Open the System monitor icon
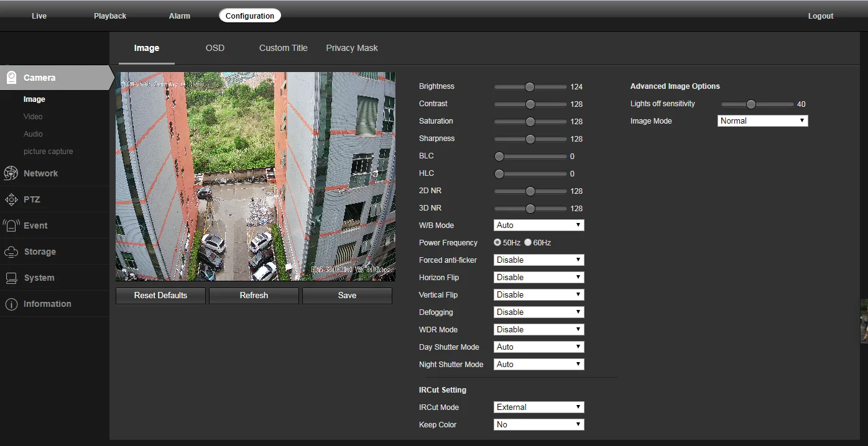Screen dimensions: 868x446 tap(11, 278)
